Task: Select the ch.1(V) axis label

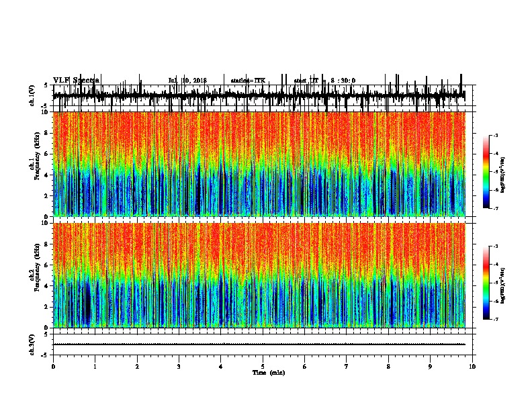Action: point(32,95)
